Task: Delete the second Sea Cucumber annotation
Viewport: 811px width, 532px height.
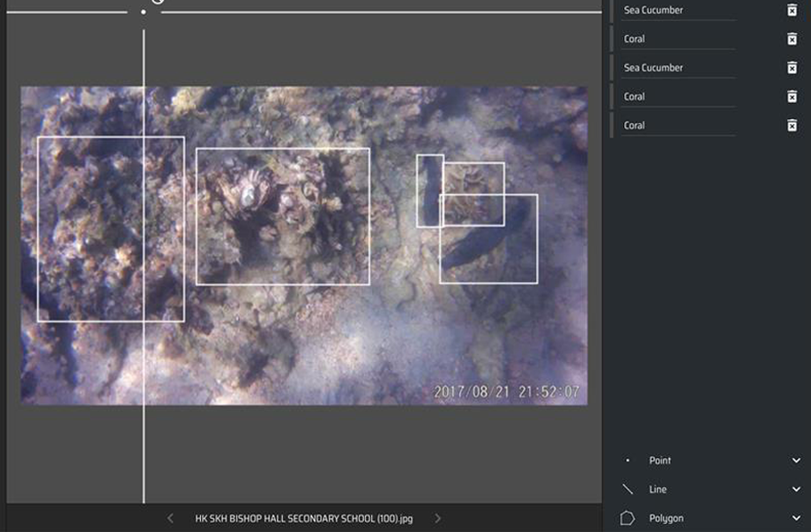Action: tap(792, 68)
